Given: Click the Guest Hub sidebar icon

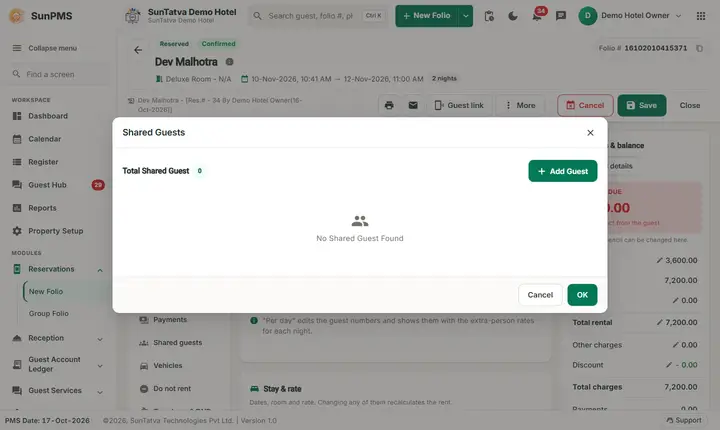Looking at the screenshot, I should (x=17, y=185).
